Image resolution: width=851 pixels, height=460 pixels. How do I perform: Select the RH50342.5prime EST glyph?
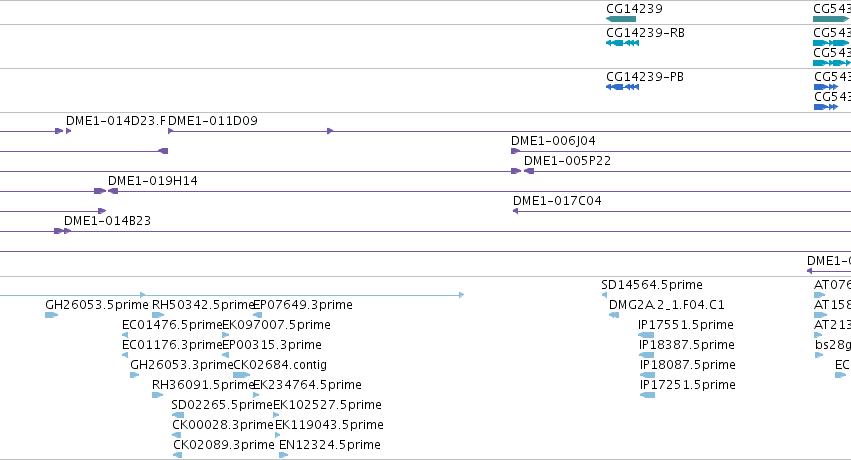pos(158,315)
